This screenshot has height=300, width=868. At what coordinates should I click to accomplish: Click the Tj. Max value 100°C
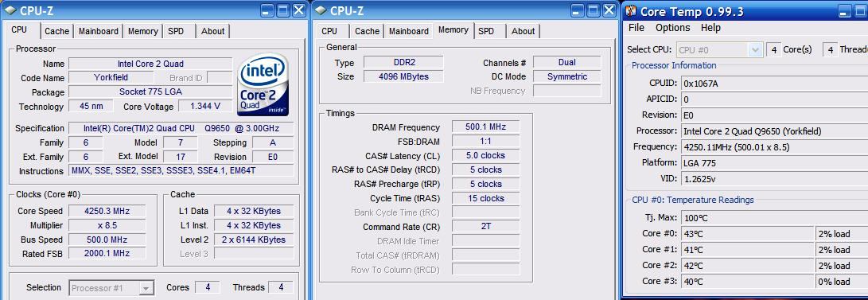click(774, 217)
